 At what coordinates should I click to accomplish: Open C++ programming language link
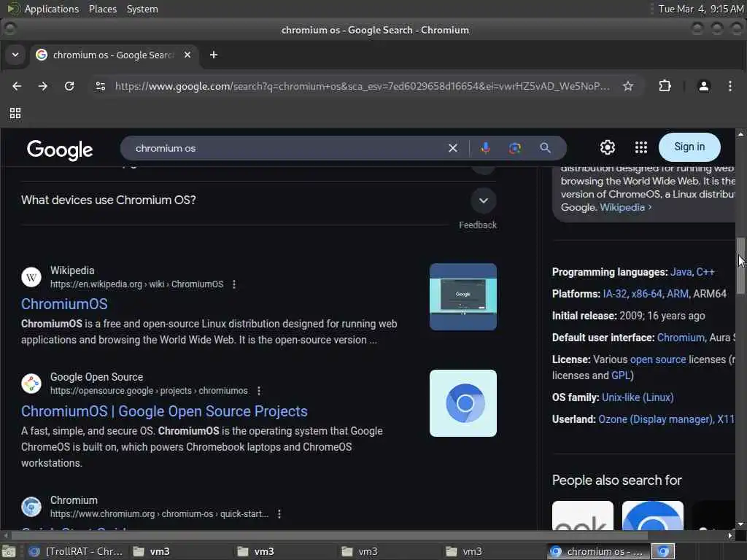pos(705,273)
